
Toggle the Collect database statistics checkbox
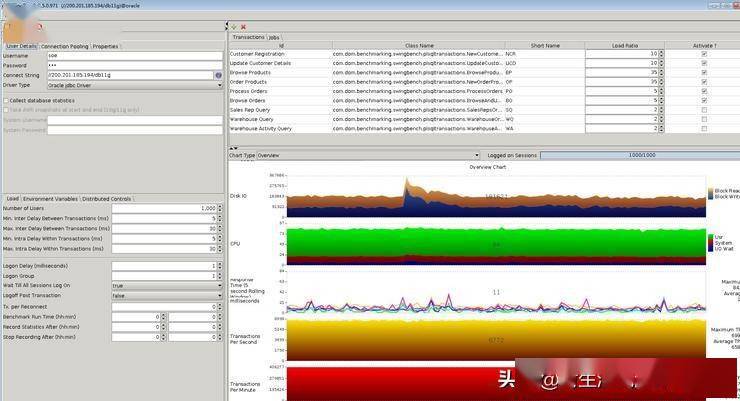[x=5, y=100]
